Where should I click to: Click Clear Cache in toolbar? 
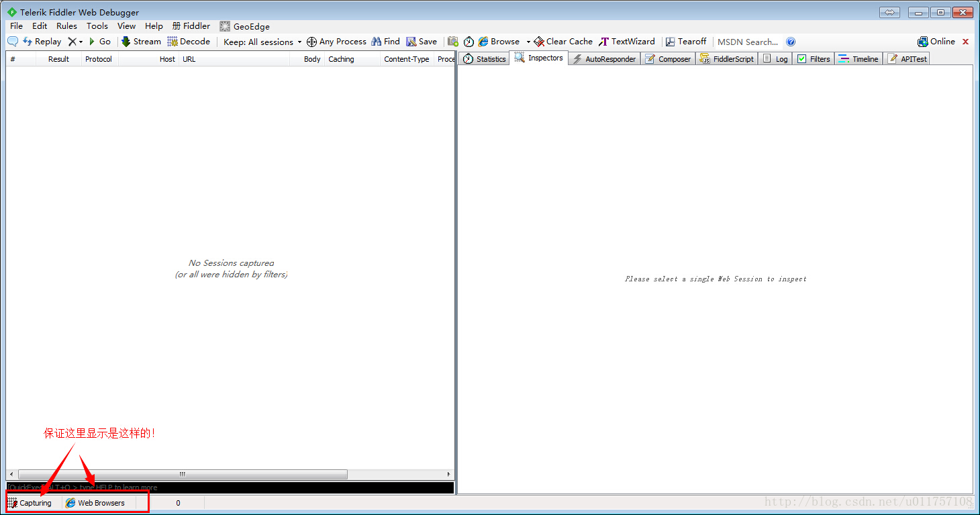click(x=563, y=42)
